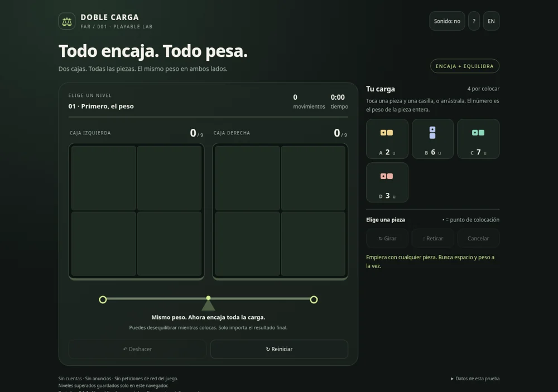This screenshot has height=392, width=558.
Task: Click the Girar rotate button
Action: [x=387, y=238]
